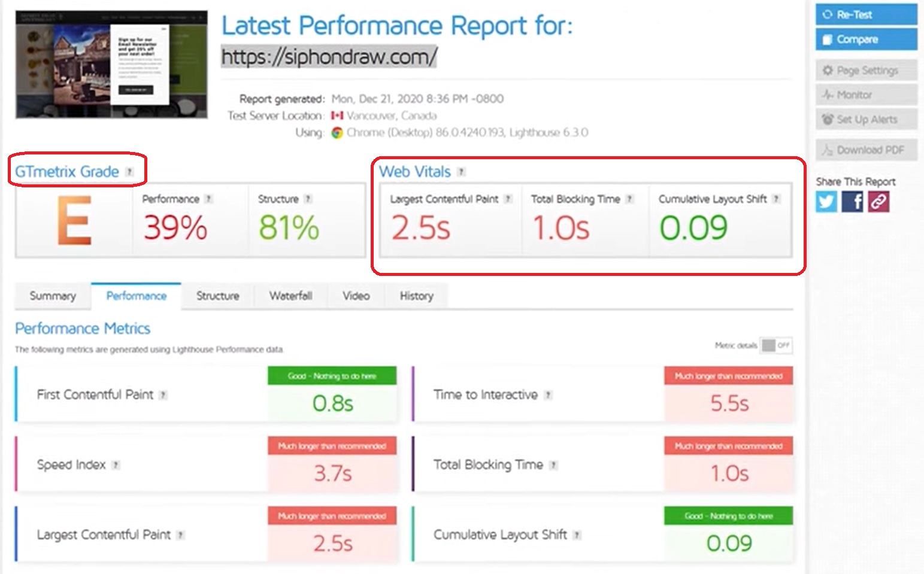The height and width of the screenshot is (574, 924).
Task: Toggle the Metric details switch
Action: click(776, 345)
